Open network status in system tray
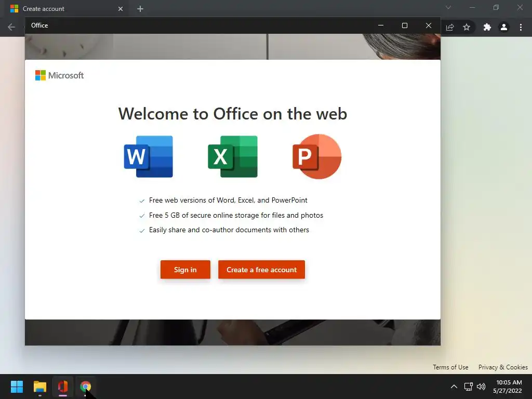The height and width of the screenshot is (399, 532). pos(469,387)
